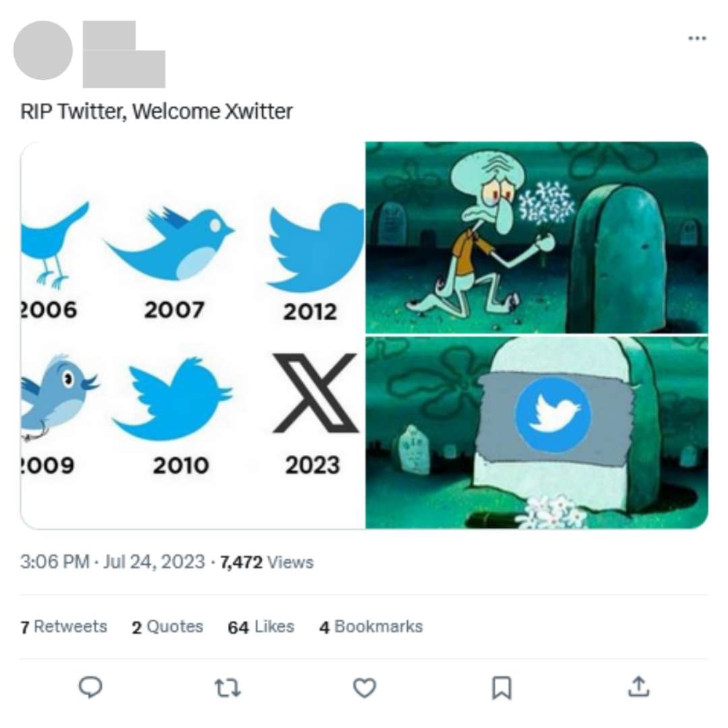Open the author's display name
This screenshot has width=728, height=728.
(110, 35)
